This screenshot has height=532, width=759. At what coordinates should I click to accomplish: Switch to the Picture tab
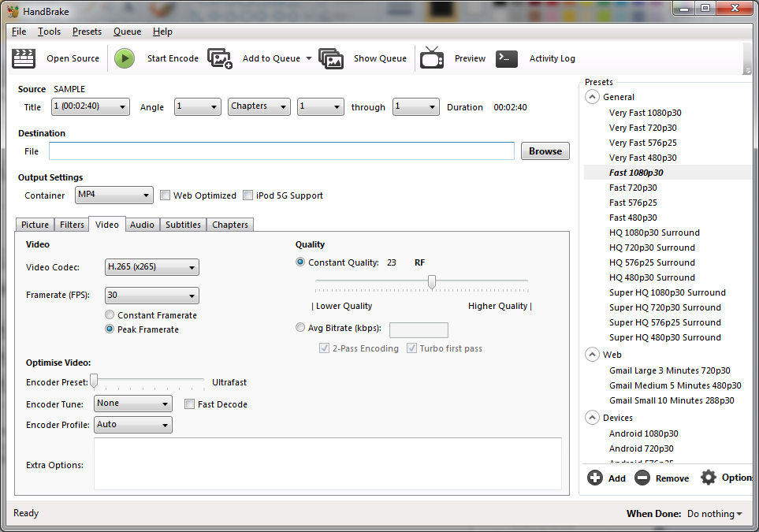(35, 225)
